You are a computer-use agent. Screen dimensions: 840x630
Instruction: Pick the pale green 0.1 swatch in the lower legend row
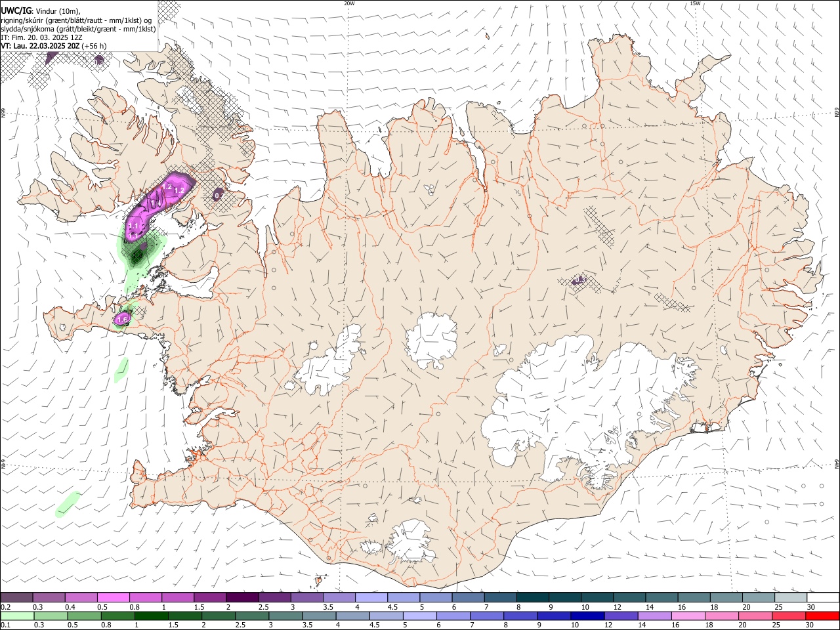pyautogui.click(x=17, y=616)
